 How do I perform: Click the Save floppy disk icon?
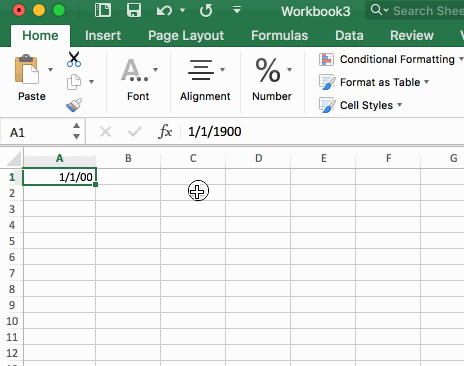tap(134, 10)
